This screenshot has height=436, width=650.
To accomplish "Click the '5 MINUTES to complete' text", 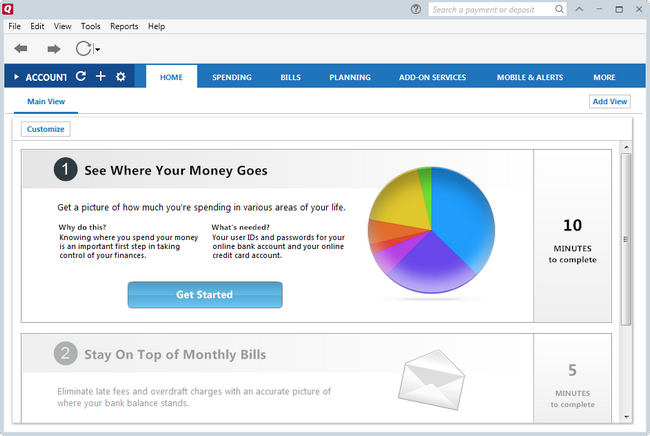I will 572,385.
